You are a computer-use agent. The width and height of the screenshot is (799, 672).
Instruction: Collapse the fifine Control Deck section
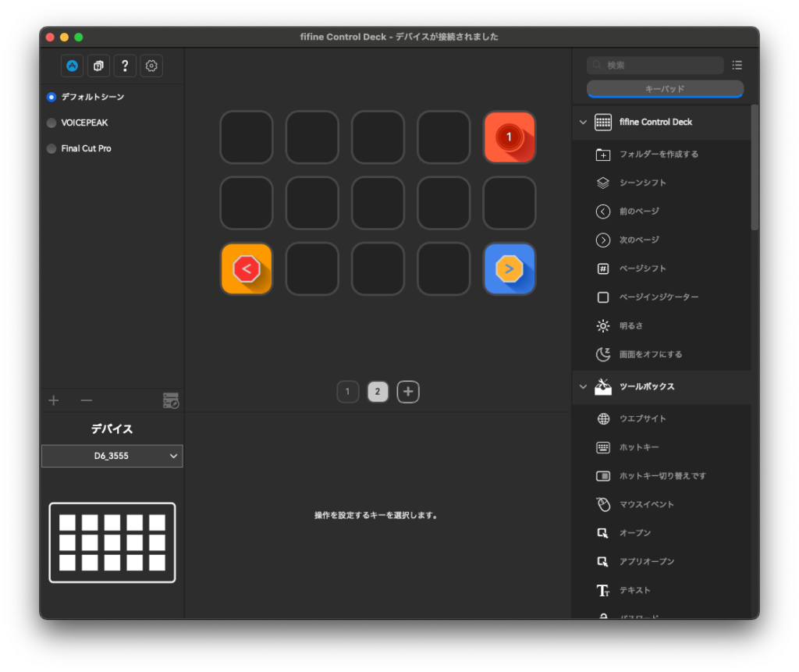(582, 122)
